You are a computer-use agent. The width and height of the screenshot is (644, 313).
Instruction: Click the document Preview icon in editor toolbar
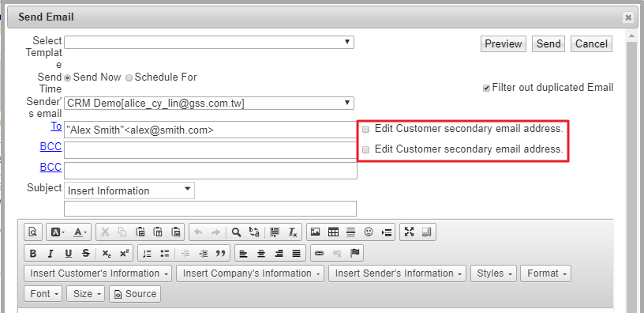click(x=32, y=232)
